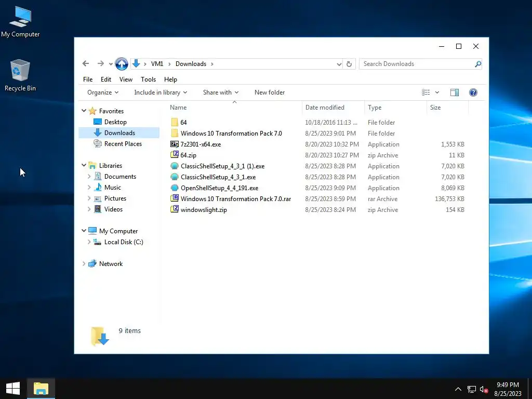Click Downloads in the address path
Image resolution: width=532 pixels, height=399 pixels.
(x=191, y=64)
